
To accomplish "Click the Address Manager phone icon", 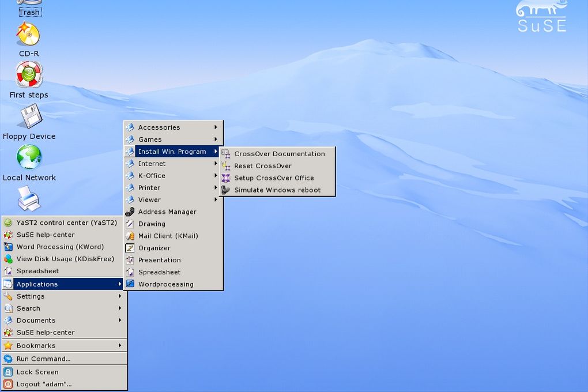I will tap(130, 212).
